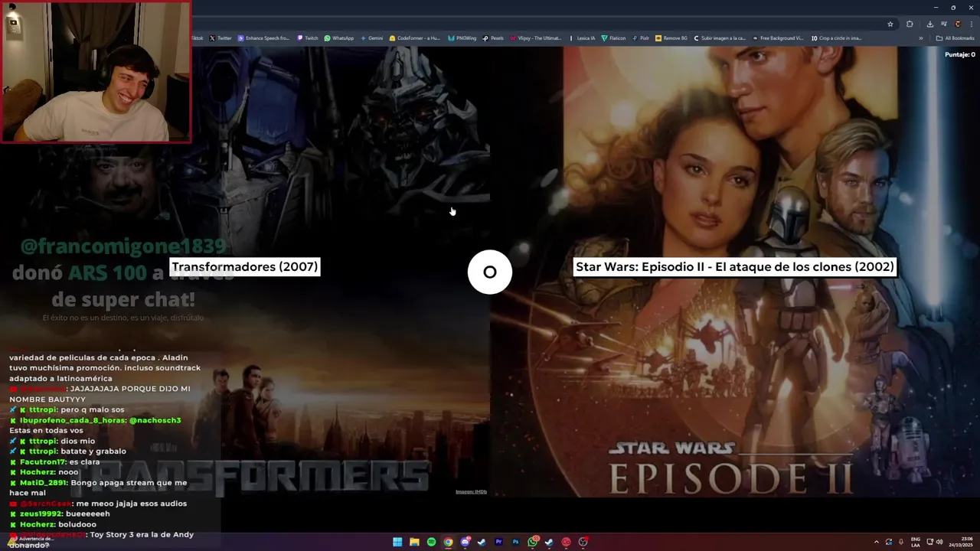980x551 pixels.
Task: Open the Free Background Vi... bookmark
Action: (778, 37)
